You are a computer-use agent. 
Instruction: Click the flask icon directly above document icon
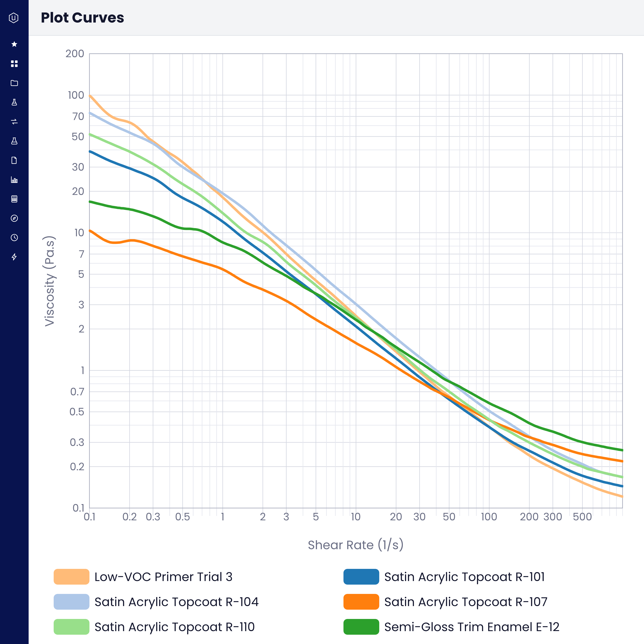(14, 141)
